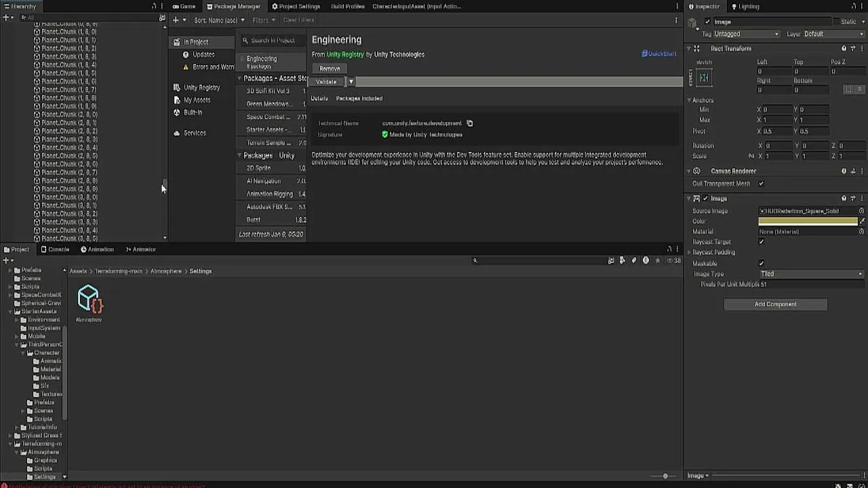Switch to the Game tab

(x=183, y=6)
